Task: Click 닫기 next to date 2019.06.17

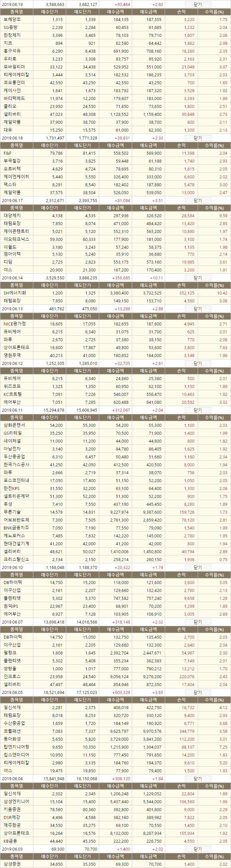Action: 198,200
